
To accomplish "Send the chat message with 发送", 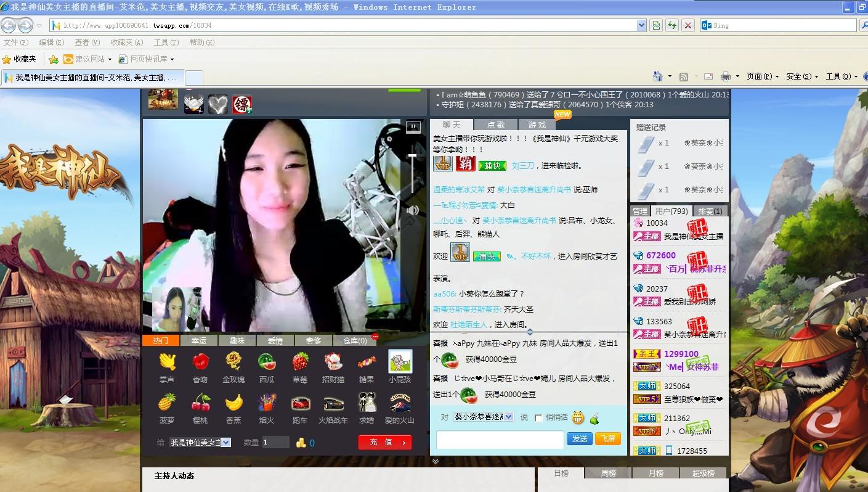I will point(579,439).
